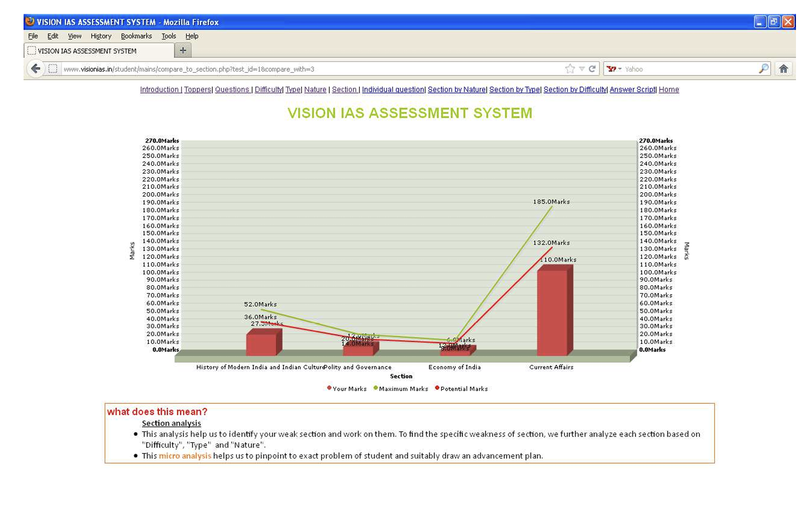
Task: Click the Current Affairs axis label
Action: (x=551, y=367)
